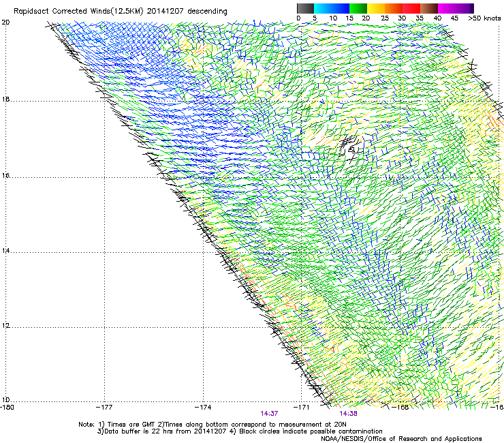Click the orange 25-30 knots legend swatch

(x=394, y=8)
